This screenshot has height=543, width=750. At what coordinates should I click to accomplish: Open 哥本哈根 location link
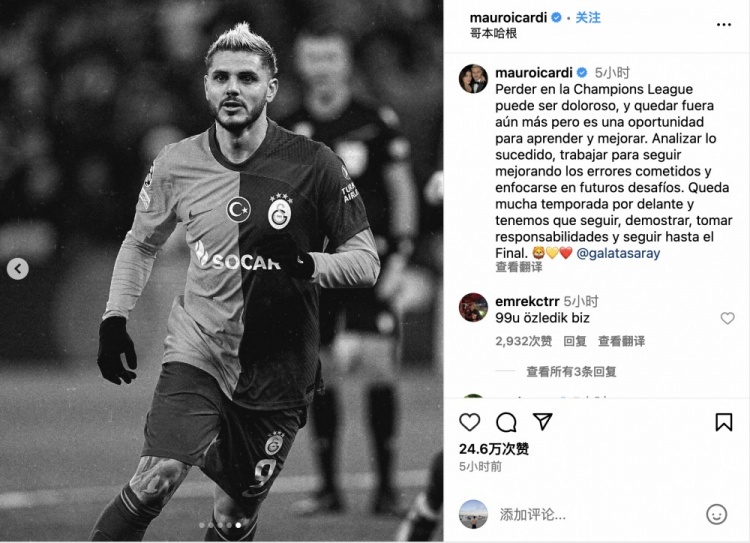[493, 33]
